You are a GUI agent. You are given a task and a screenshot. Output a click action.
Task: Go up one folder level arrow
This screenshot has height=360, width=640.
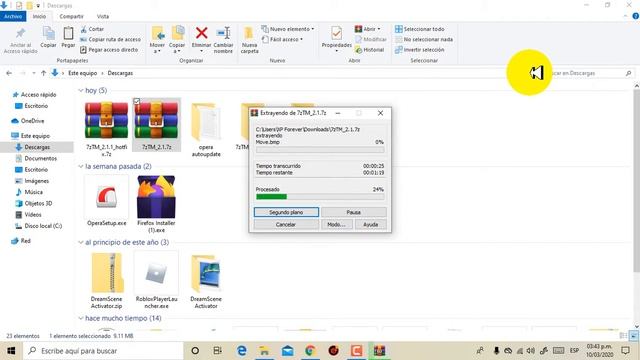click(43, 73)
